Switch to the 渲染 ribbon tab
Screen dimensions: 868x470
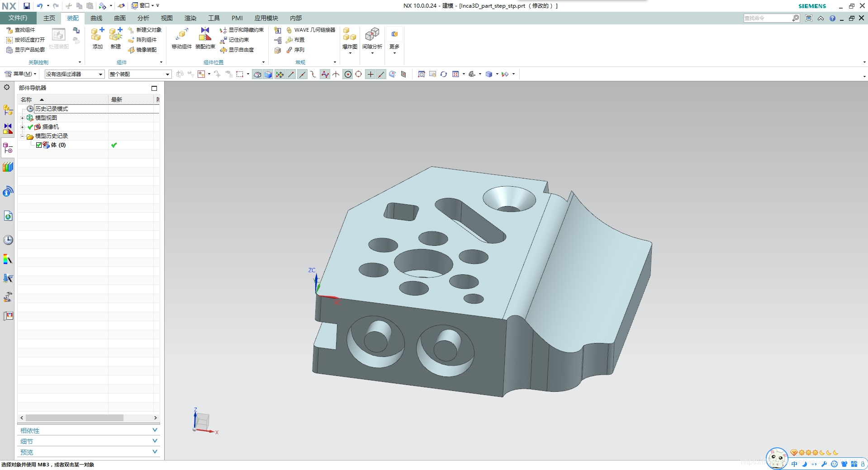pyautogui.click(x=190, y=18)
